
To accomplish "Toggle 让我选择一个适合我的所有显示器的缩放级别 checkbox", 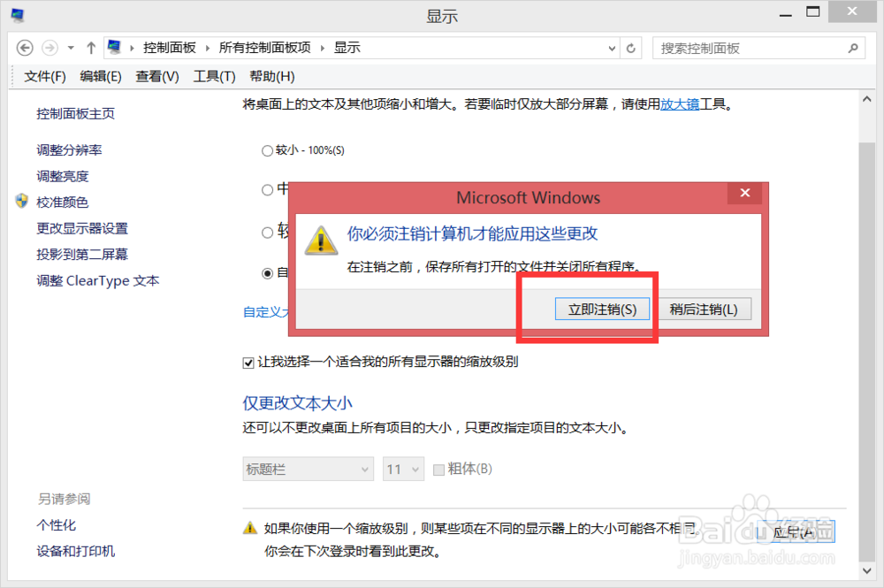I will point(248,363).
